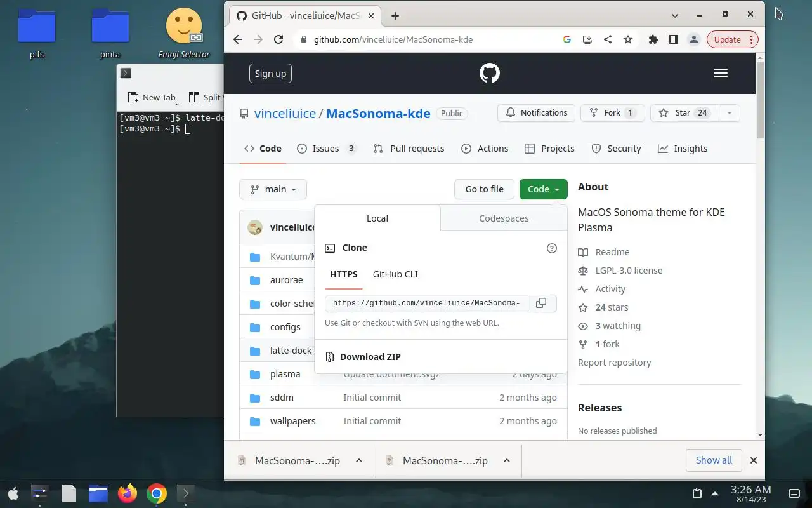The height and width of the screenshot is (508, 812).
Task: Fork the repository
Action: tap(612, 113)
